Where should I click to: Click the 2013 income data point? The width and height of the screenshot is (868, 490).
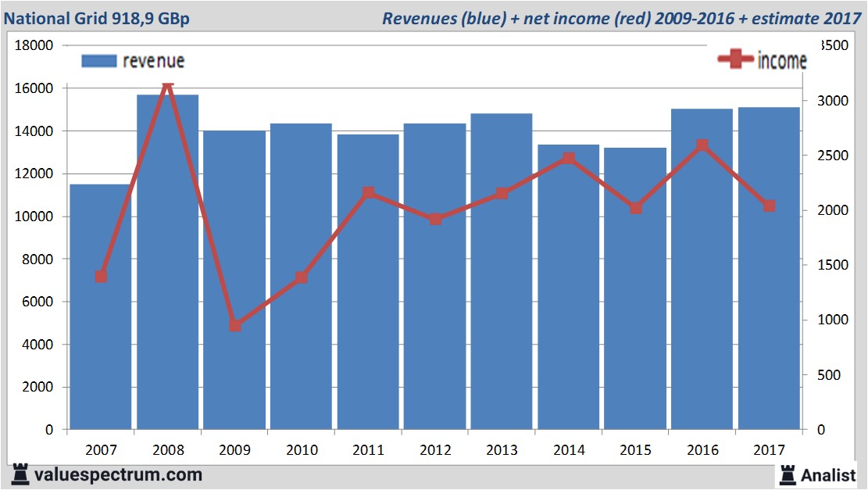click(x=502, y=193)
